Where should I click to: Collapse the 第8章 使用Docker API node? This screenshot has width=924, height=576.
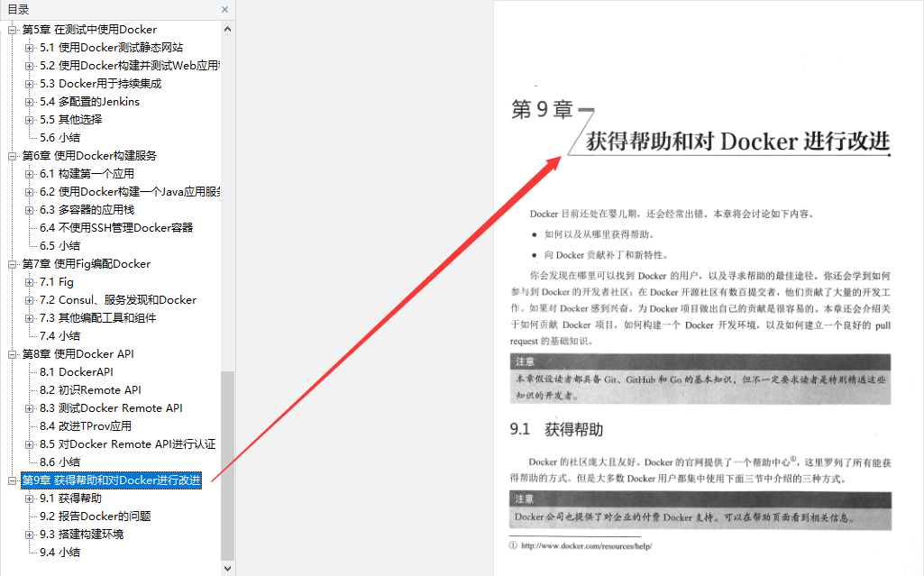[x=12, y=354]
